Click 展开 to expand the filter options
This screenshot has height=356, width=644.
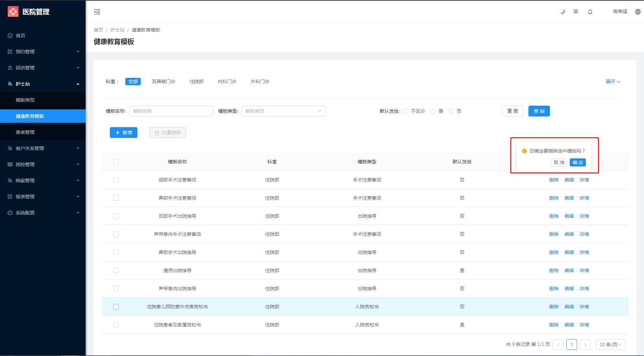(613, 82)
